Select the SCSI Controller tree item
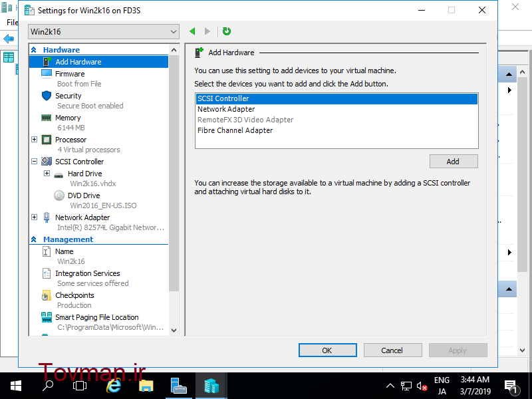This screenshot has height=399, width=532. click(x=79, y=162)
